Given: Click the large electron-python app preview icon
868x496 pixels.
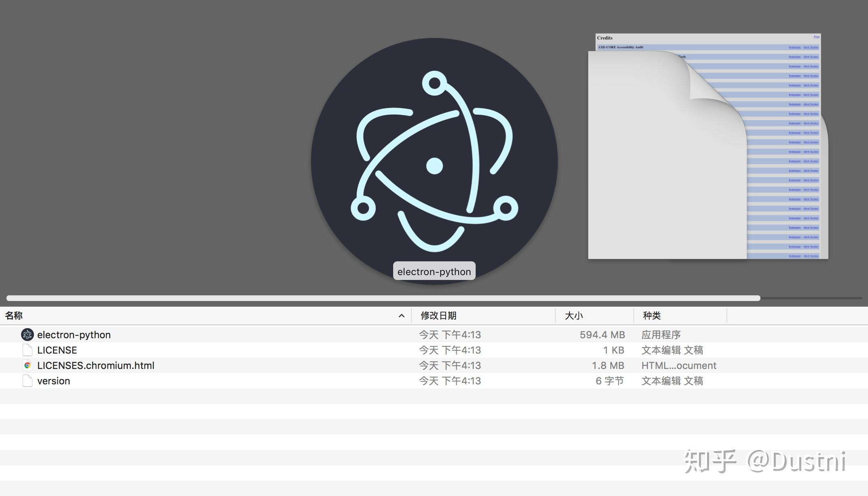Looking at the screenshot, I should tap(434, 162).
